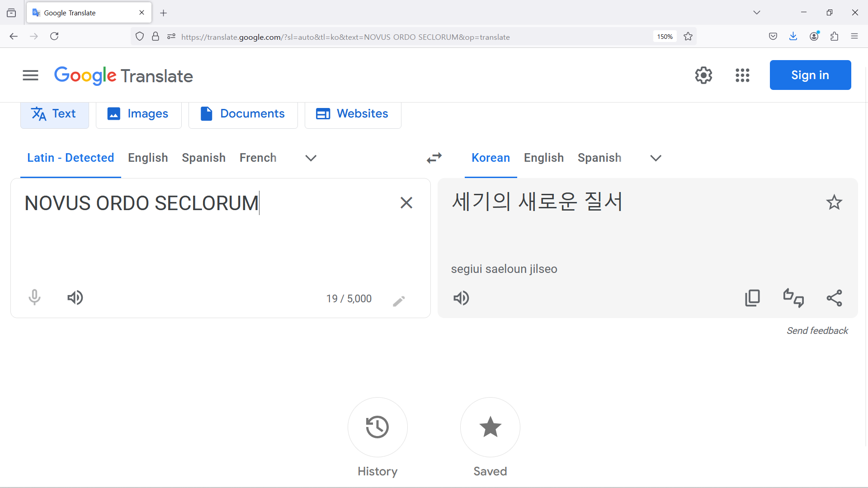Expand more source languages dropdown
The image size is (868, 488).
tap(311, 158)
